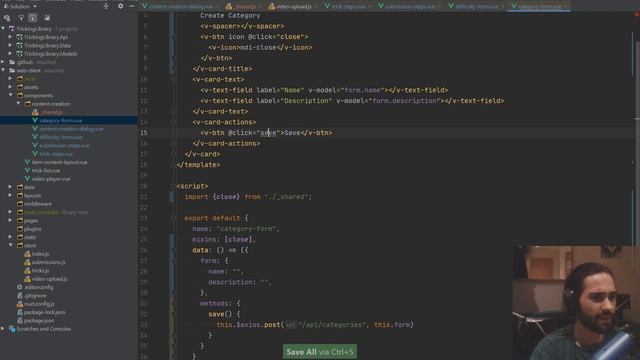Expand the TrickingLibrary.Api project
This screenshot has height=360, width=640.
(x=10, y=37)
